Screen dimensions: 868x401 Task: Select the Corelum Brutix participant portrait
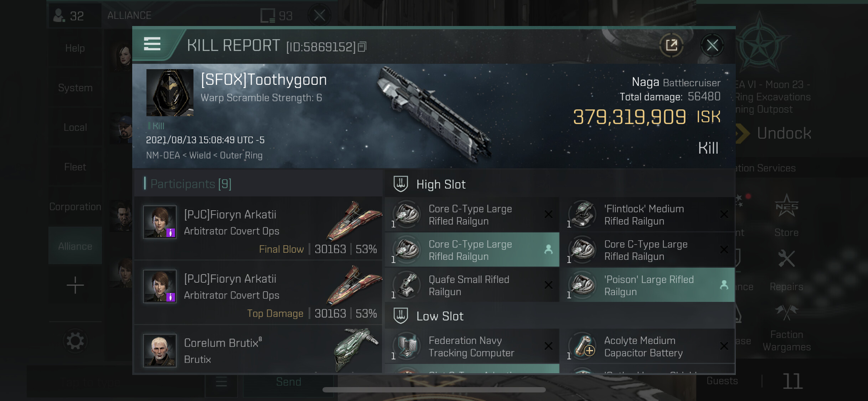160,350
